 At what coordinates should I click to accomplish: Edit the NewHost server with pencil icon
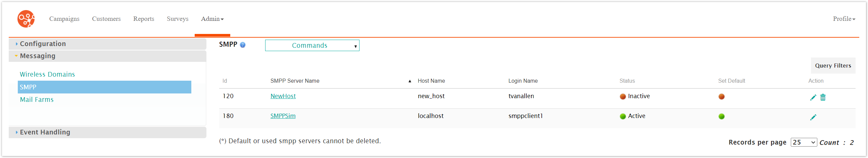(x=813, y=97)
